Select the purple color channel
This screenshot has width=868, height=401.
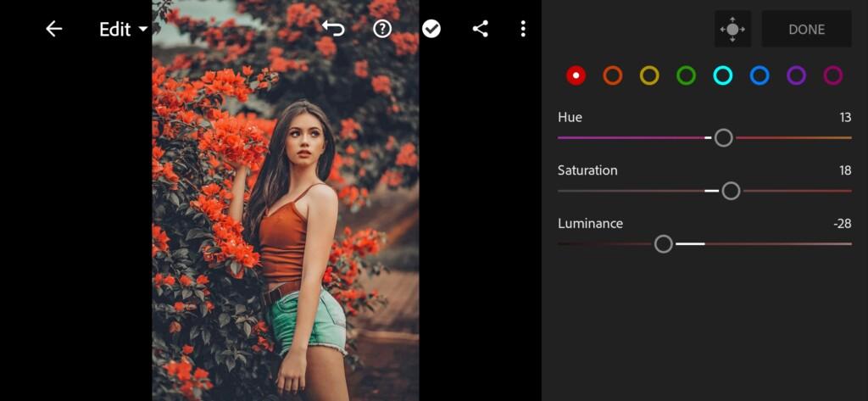pos(797,75)
